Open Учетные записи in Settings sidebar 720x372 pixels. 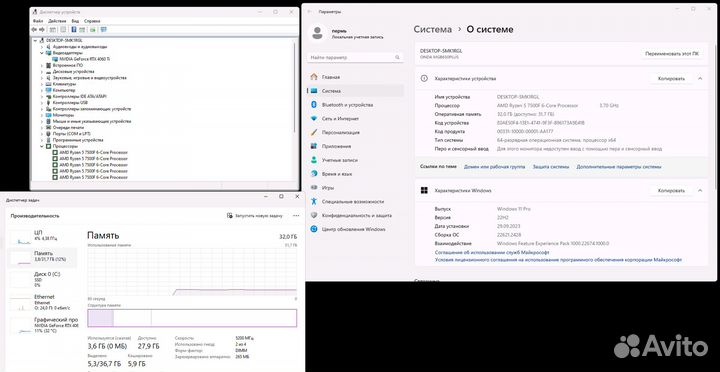339,160
